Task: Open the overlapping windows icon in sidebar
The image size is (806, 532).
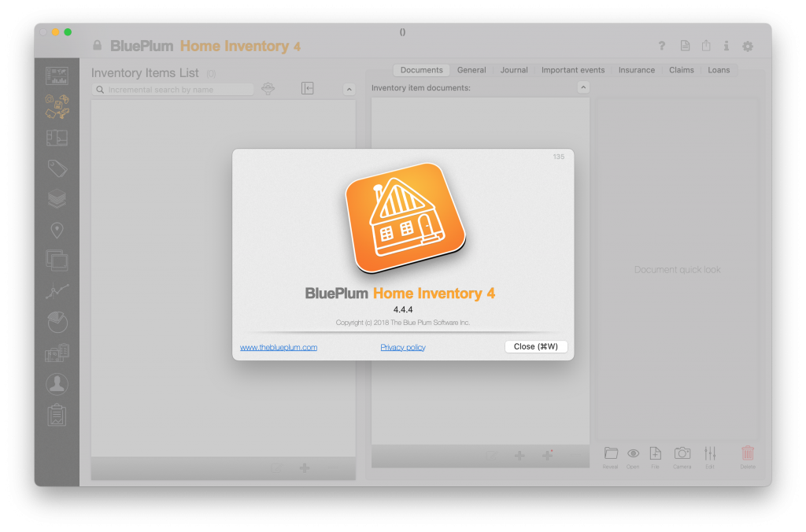Action: (57, 260)
